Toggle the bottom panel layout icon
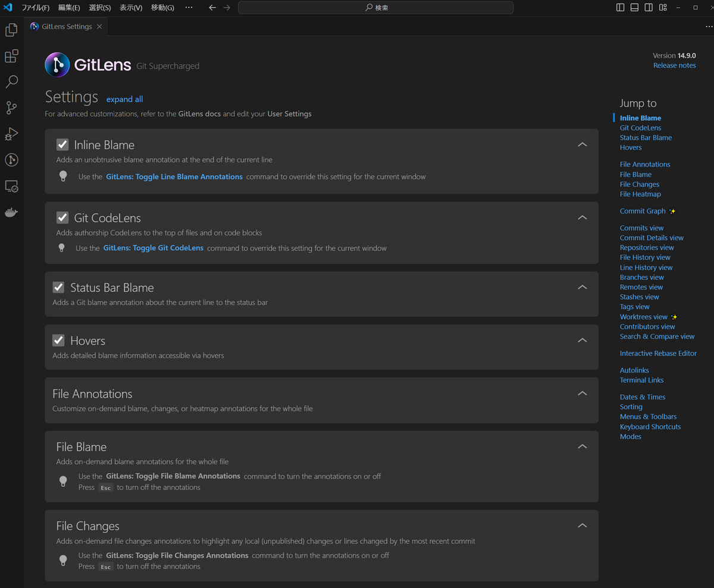714x588 pixels. coord(634,8)
